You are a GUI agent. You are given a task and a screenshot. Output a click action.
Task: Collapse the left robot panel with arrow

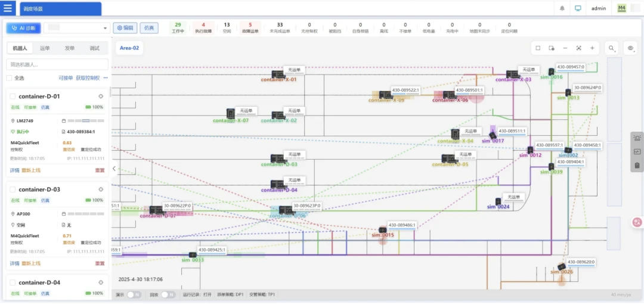pyautogui.click(x=114, y=169)
